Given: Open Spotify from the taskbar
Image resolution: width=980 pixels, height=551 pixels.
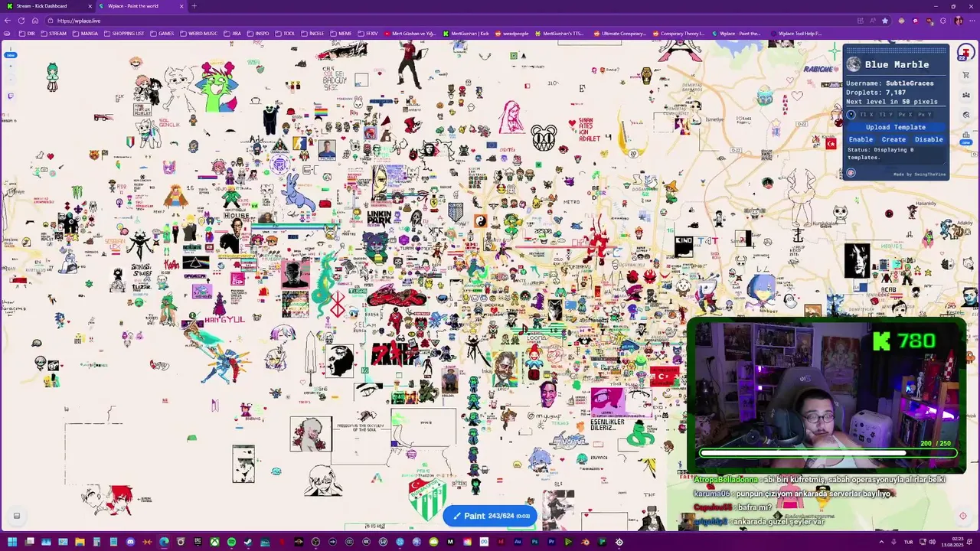Looking at the screenshot, I should [x=231, y=543].
